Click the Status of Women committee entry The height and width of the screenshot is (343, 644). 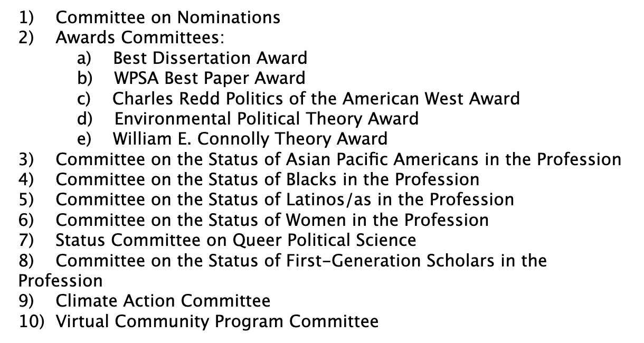(x=272, y=220)
